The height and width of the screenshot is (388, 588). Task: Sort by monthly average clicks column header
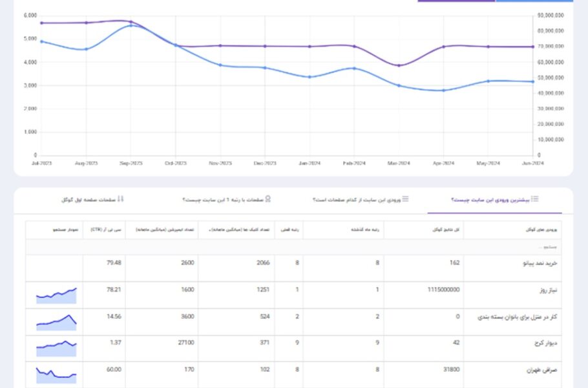coord(236,230)
